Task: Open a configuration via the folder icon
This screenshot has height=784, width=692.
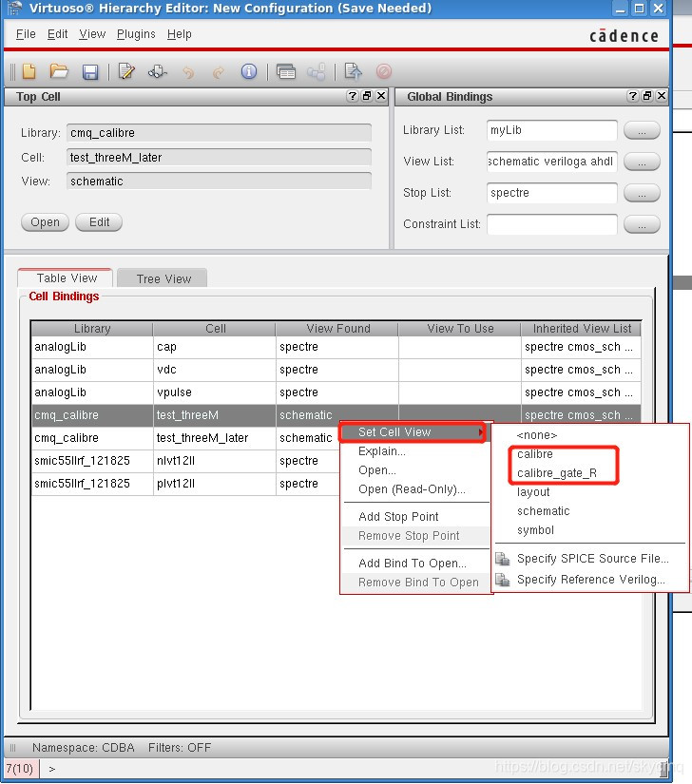Action: click(x=59, y=71)
